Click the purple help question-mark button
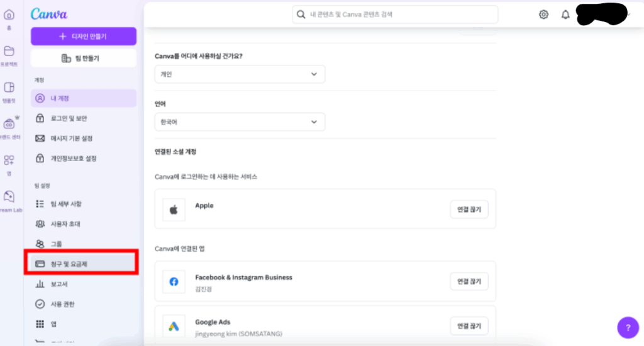The width and height of the screenshot is (644, 346). point(628,328)
